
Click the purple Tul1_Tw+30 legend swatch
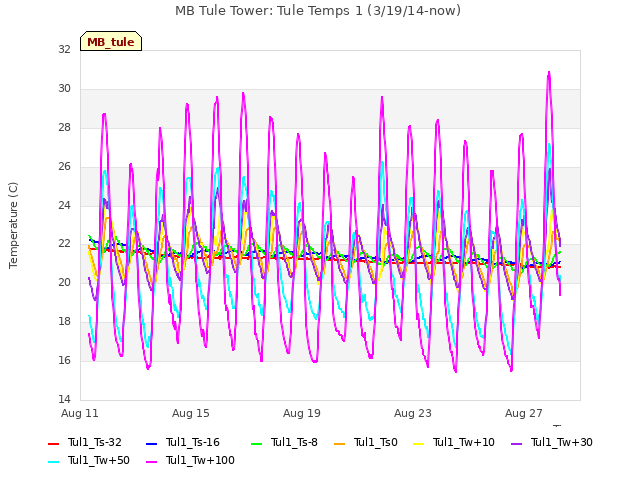tap(516, 443)
